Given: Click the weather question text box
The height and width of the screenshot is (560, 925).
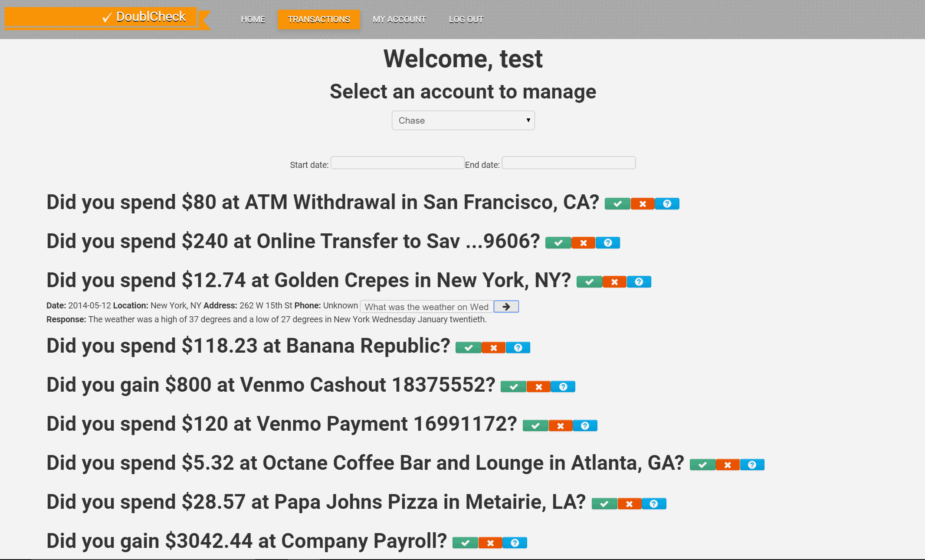Looking at the screenshot, I should [x=427, y=307].
